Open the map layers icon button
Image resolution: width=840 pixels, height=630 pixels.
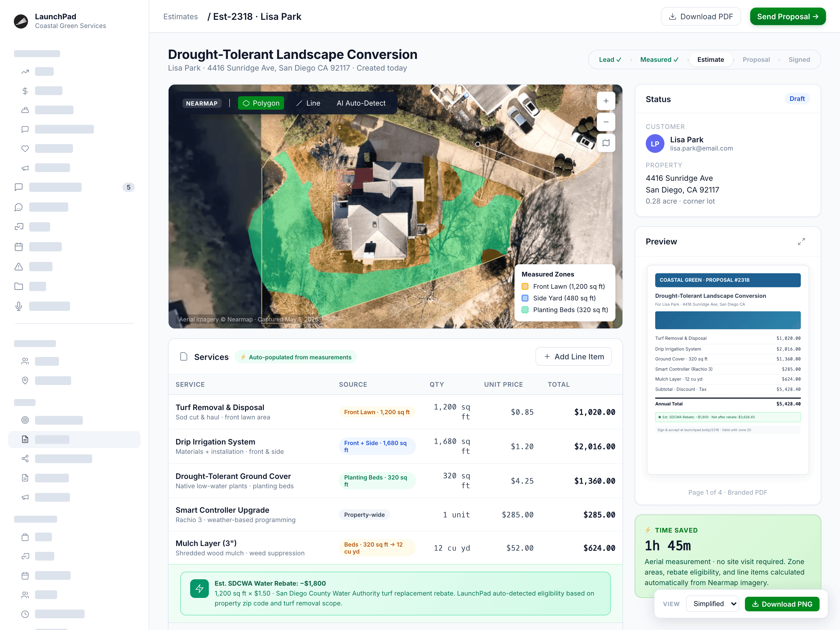(x=606, y=143)
